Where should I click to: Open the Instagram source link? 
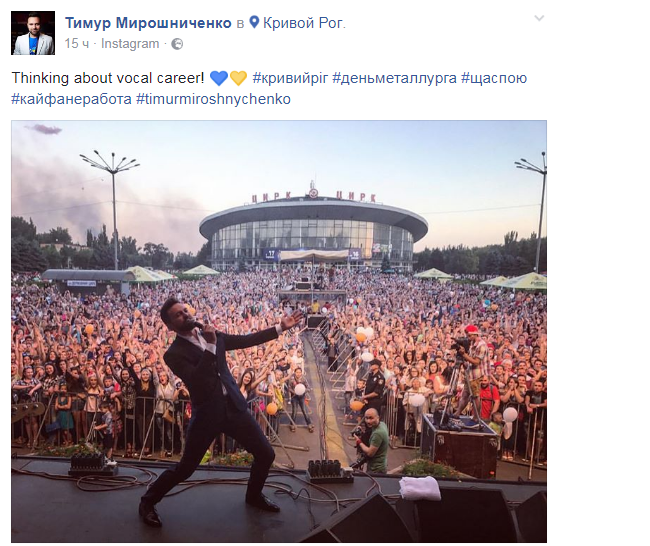coord(130,44)
